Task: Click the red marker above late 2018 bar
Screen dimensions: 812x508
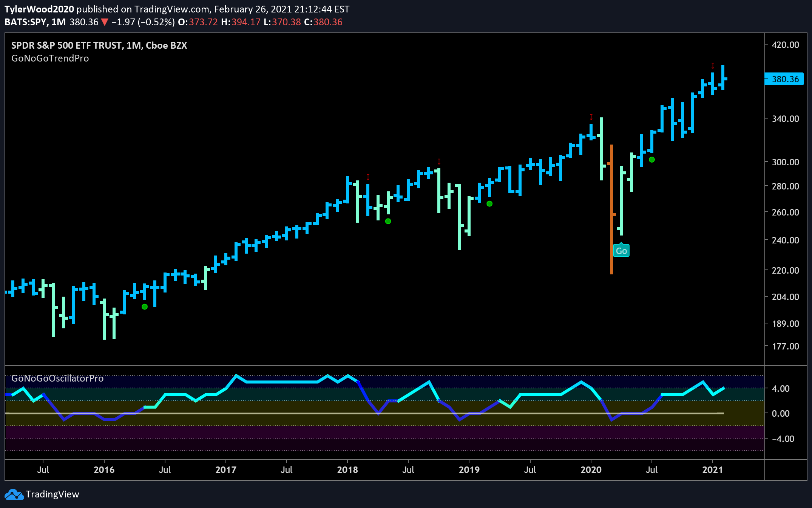Action: point(439,162)
